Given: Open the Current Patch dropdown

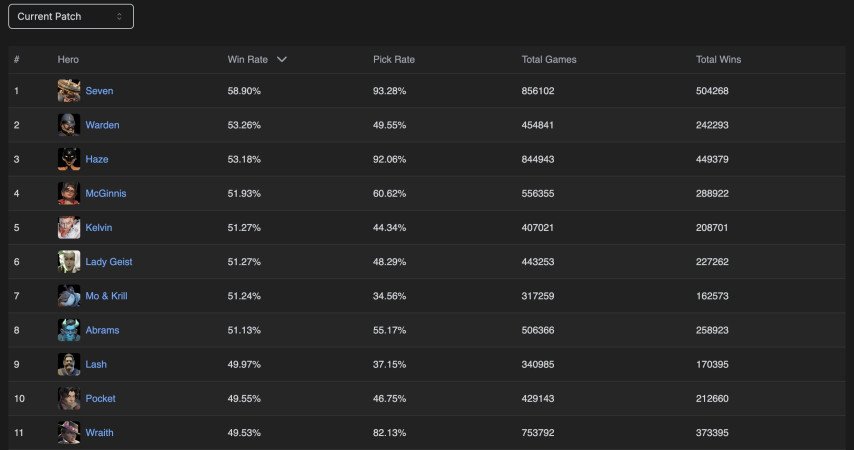Looking at the screenshot, I should (70, 16).
